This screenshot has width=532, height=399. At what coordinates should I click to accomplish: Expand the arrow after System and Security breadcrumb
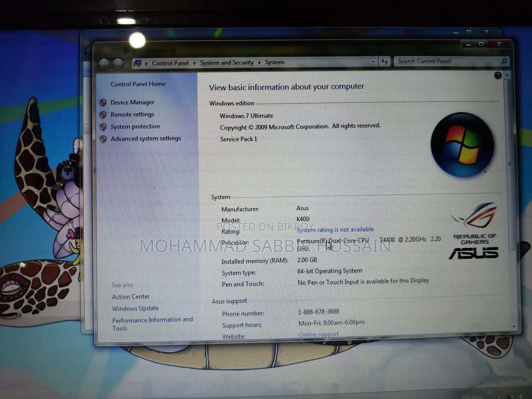(259, 62)
